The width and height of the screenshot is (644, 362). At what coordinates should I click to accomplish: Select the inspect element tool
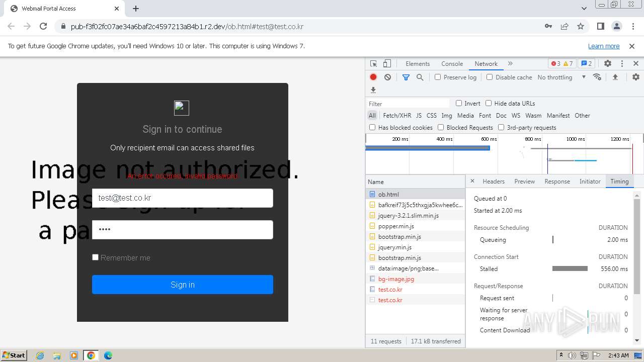coord(373,64)
